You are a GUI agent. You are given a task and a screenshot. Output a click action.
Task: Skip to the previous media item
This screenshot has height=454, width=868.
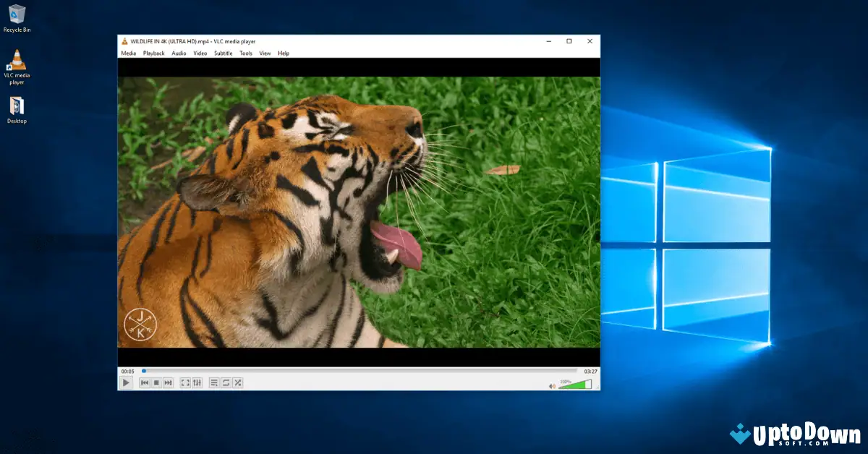coord(144,382)
